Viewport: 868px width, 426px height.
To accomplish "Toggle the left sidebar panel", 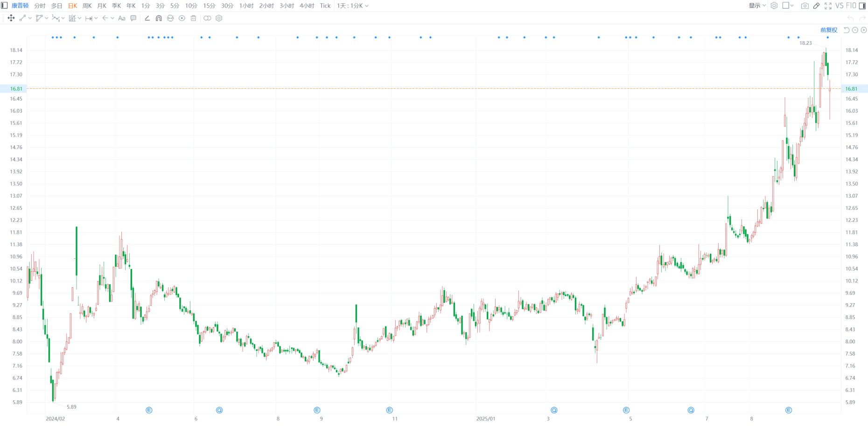I will click(x=4, y=6).
